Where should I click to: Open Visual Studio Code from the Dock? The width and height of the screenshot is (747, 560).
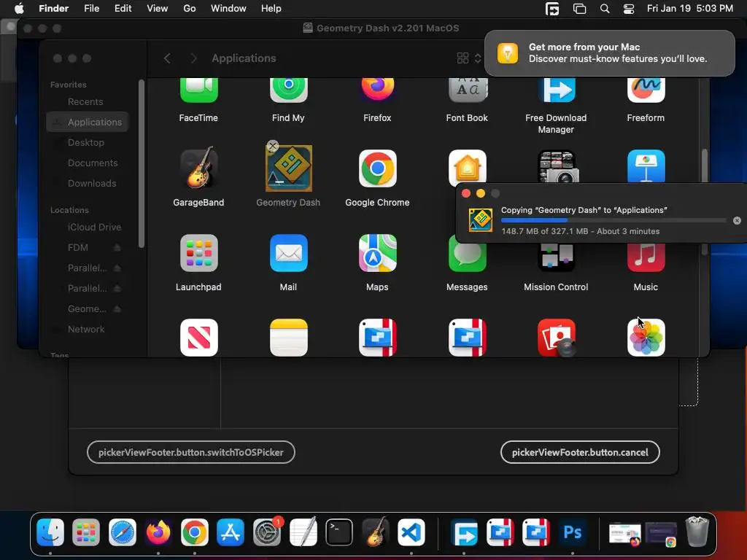[411, 532]
